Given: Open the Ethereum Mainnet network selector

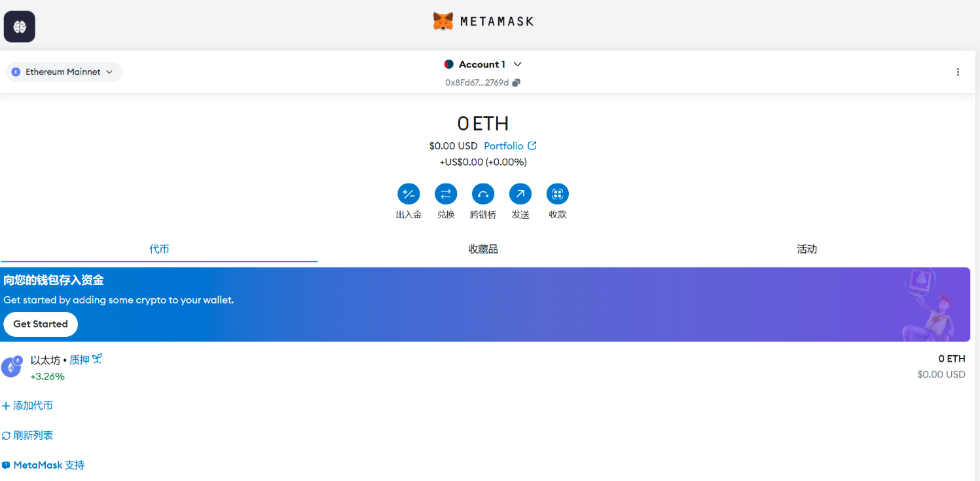Looking at the screenshot, I should tap(64, 72).
